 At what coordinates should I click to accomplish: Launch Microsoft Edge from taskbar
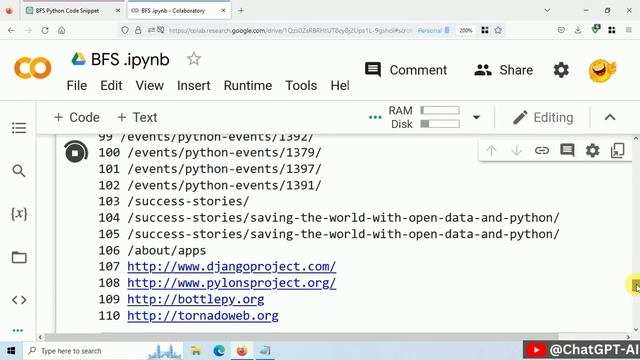[219, 351]
